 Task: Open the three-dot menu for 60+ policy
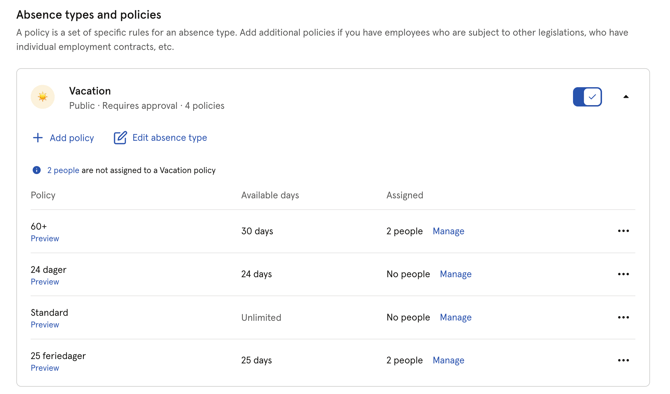pyautogui.click(x=623, y=231)
